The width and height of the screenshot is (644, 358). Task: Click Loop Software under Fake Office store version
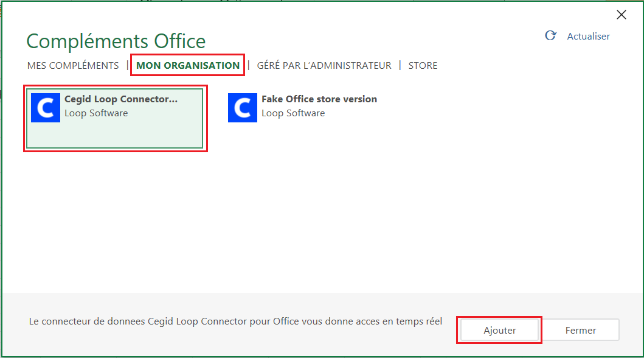293,113
